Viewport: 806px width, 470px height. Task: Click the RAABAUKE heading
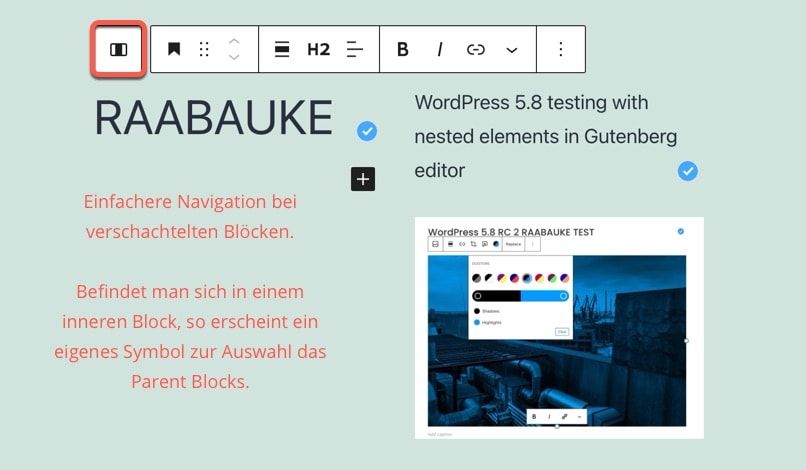[213, 118]
